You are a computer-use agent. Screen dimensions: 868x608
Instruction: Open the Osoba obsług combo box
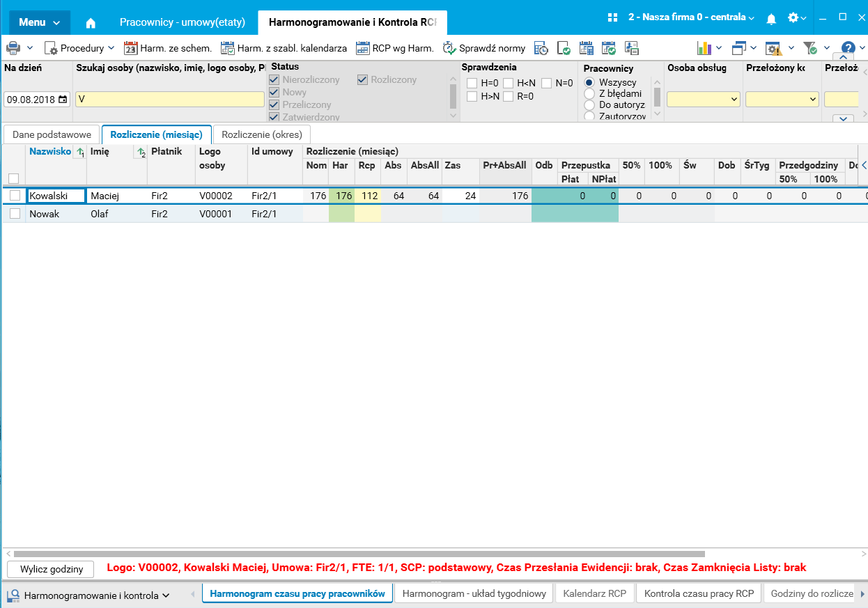pos(703,100)
